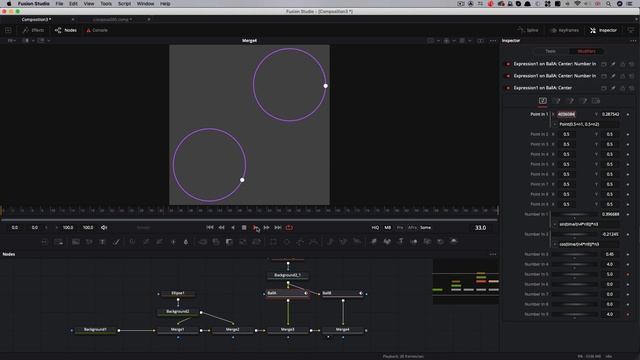Click the Number In 4 slider
This screenshot has width=640, height=360.
point(575,264)
